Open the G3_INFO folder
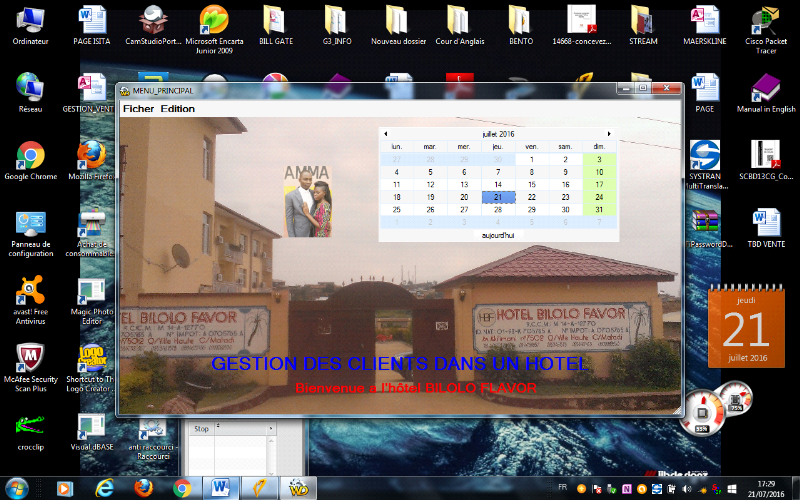800x500 pixels. [x=337, y=26]
